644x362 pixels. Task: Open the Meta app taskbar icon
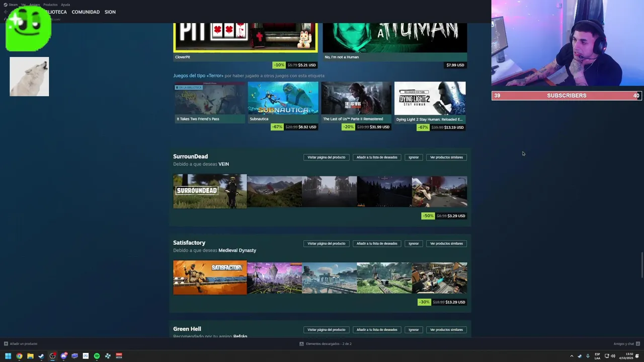coord(86,356)
